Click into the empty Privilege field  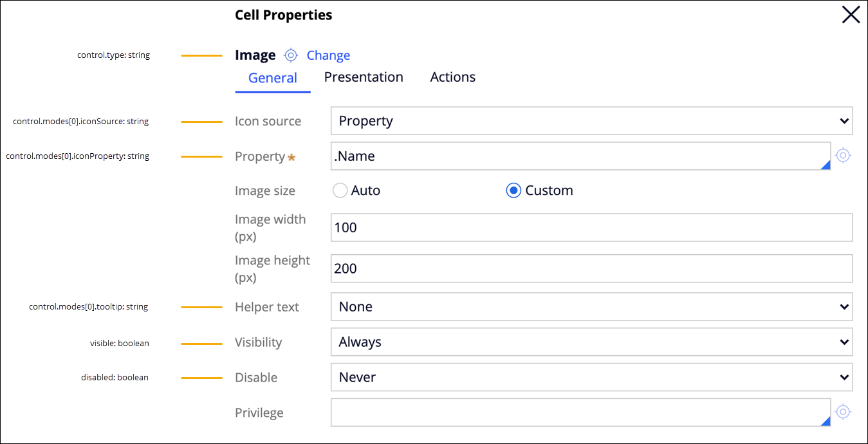point(579,412)
